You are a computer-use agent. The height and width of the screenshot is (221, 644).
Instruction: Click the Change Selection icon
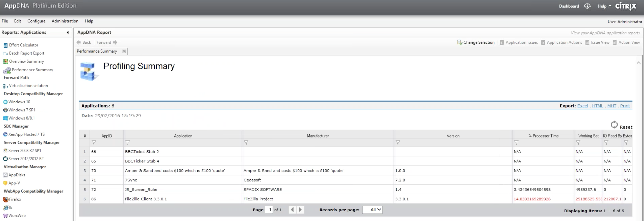[459, 42]
